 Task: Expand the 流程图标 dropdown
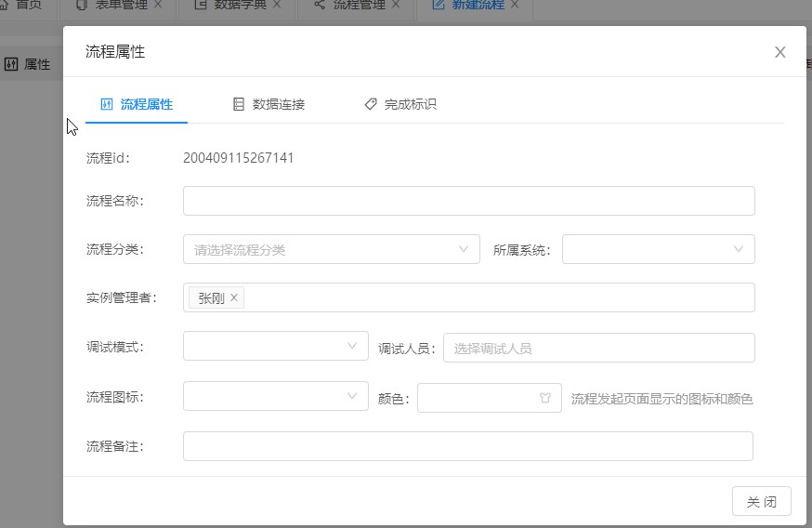[276, 396]
